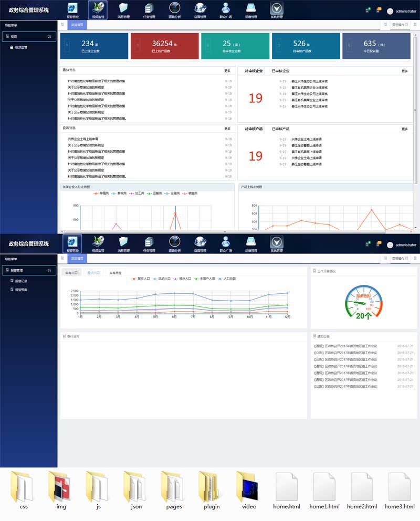
Task: Toggle 境外人口 legend series in population chart
Action: 182,279
